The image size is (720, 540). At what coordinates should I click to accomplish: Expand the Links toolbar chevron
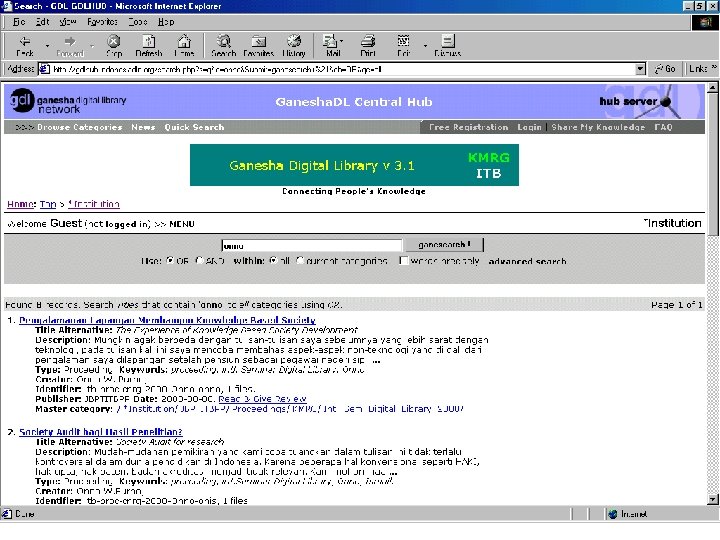coord(714,68)
